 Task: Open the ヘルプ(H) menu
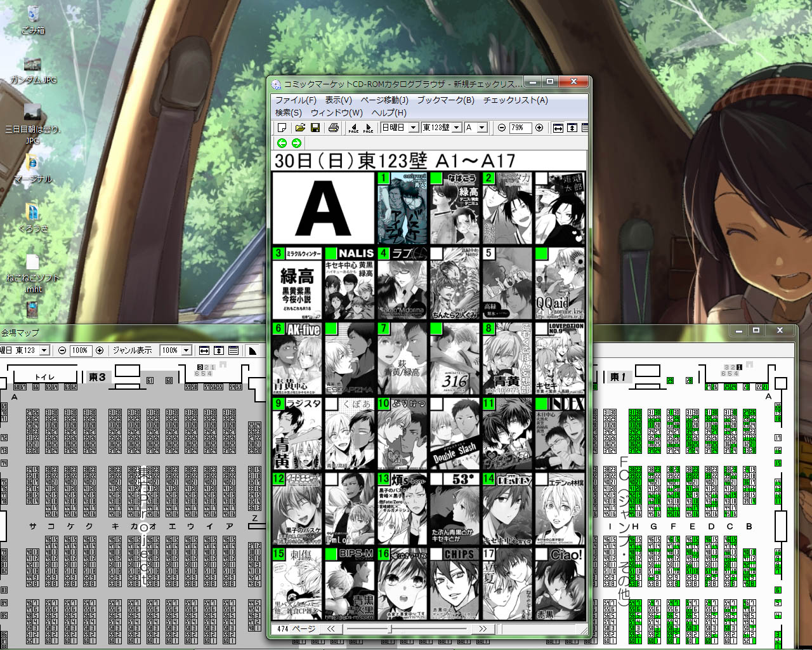tap(389, 113)
